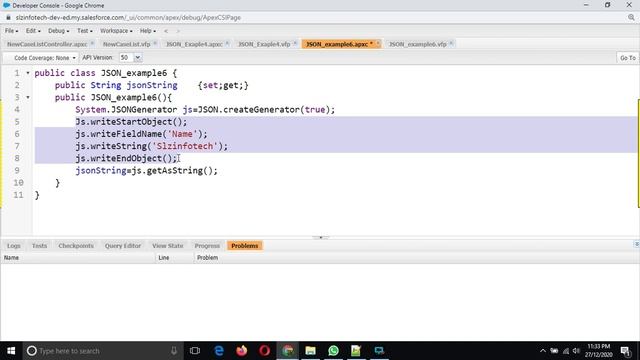This screenshot has height=360, width=640.
Task: Switch to JSON_example6.vfp tab
Action: tap(417, 44)
